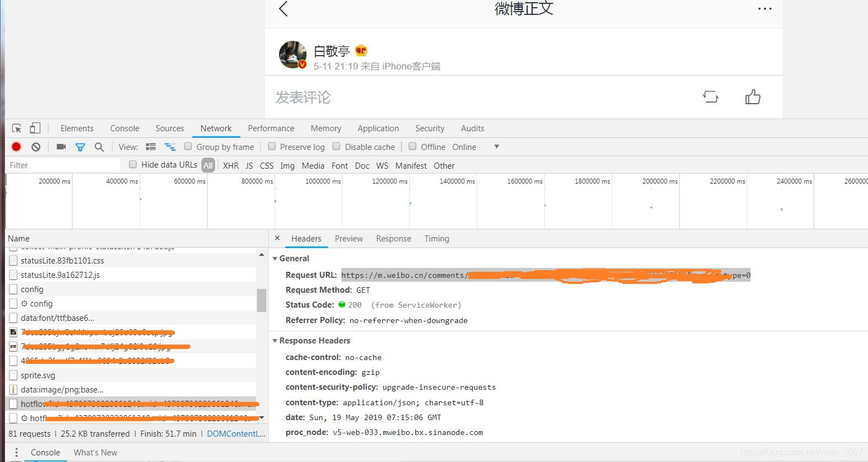Stop recording network log red button
Viewport: 868px width, 462px height.
pyautogui.click(x=17, y=147)
